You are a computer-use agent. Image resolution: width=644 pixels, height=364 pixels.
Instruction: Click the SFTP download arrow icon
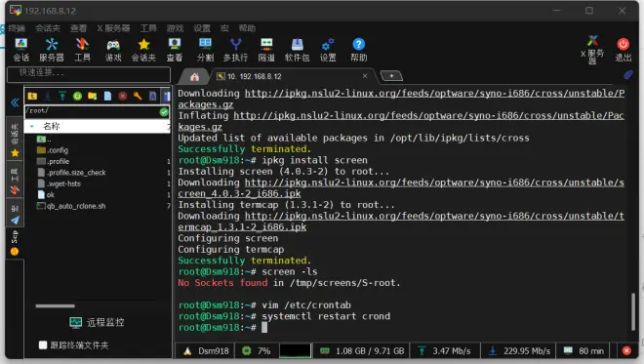[x=47, y=97]
